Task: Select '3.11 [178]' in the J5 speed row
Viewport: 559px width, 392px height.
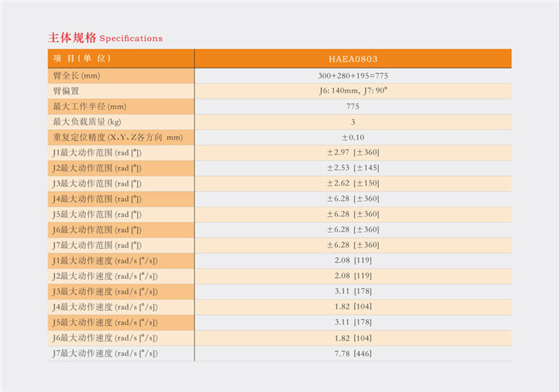Action: (353, 322)
